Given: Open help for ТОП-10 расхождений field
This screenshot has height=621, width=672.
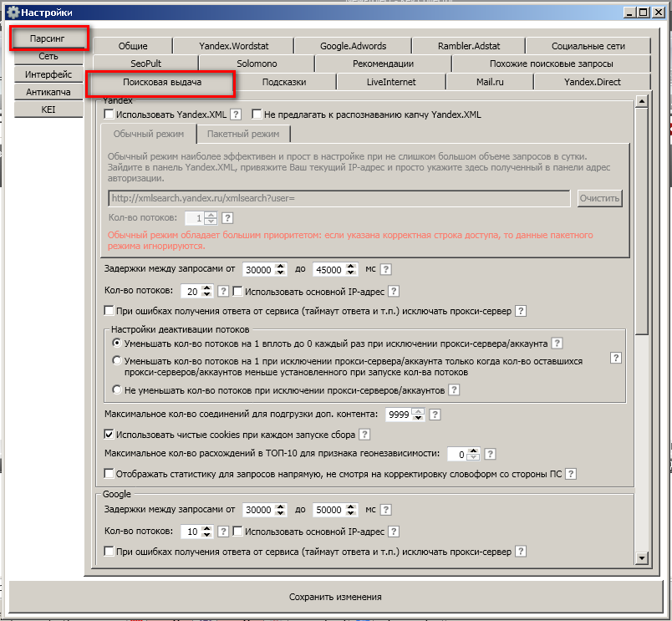Looking at the screenshot, I should 491,454.
